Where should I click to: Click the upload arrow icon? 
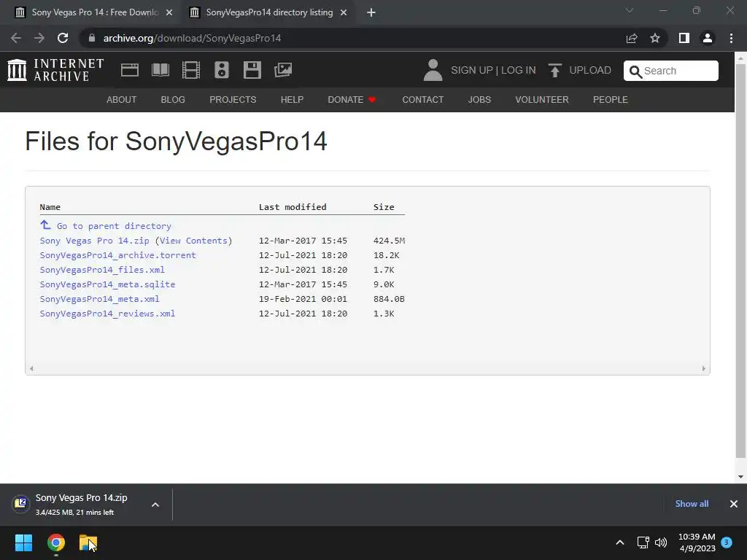(555, 70)
